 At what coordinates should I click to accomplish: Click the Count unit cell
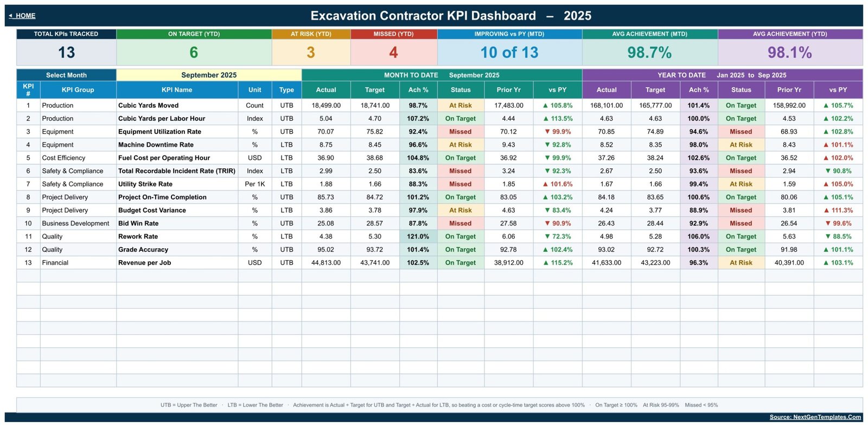(255, 106)
